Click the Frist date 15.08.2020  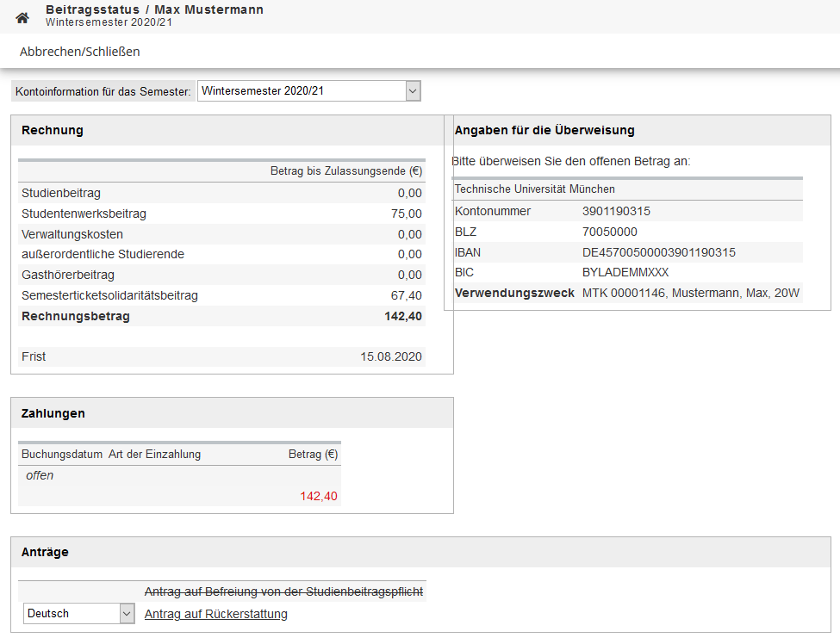391,356
